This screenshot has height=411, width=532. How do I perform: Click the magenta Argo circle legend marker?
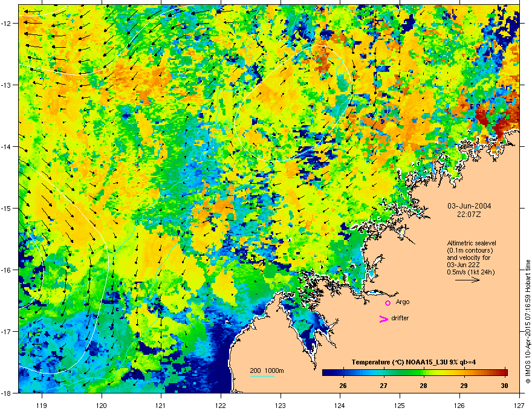388,303
